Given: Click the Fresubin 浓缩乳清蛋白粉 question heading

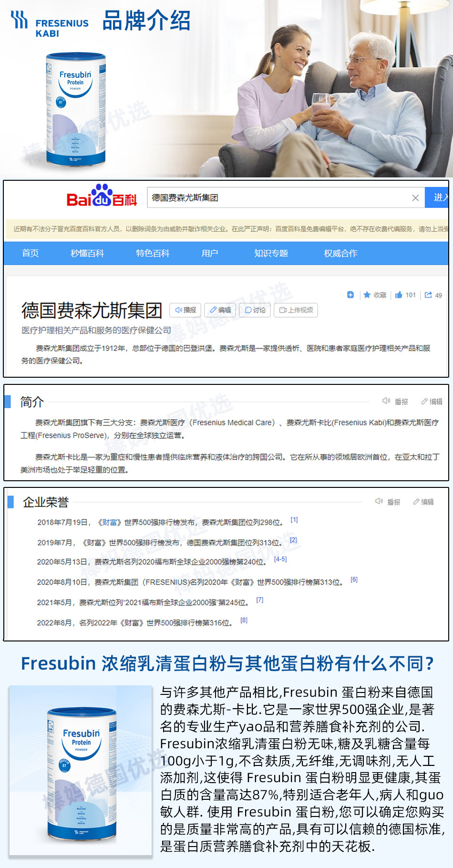Looking at the screenshot, I should pos(227,663).
